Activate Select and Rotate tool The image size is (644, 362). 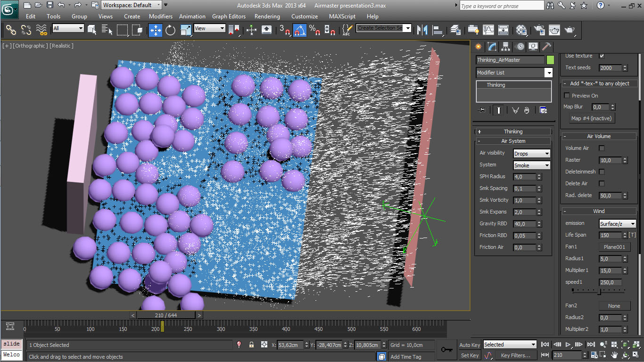[170, 30]
